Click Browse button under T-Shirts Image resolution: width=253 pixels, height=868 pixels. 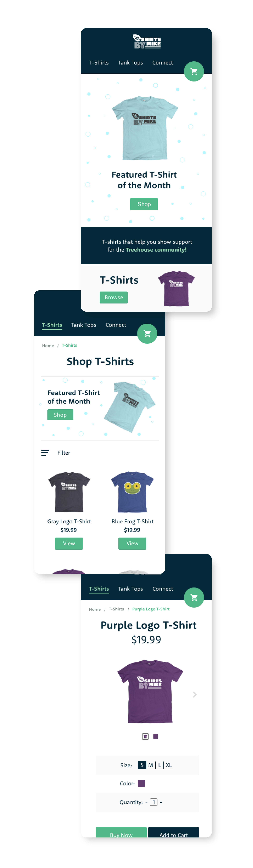[114, 297]
